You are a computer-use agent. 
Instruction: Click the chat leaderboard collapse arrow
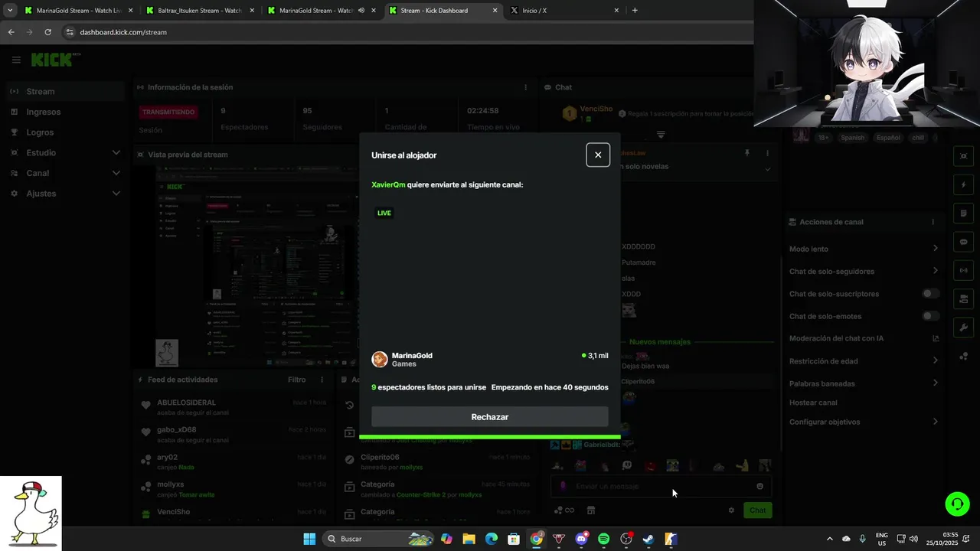pyautogui.click(x=661, y=135)
